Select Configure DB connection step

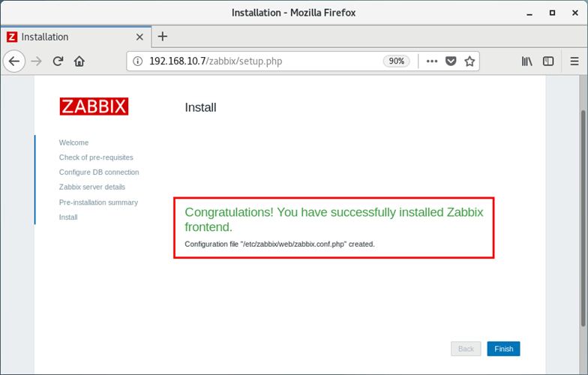pyautogui.click(x=99, y=172)
